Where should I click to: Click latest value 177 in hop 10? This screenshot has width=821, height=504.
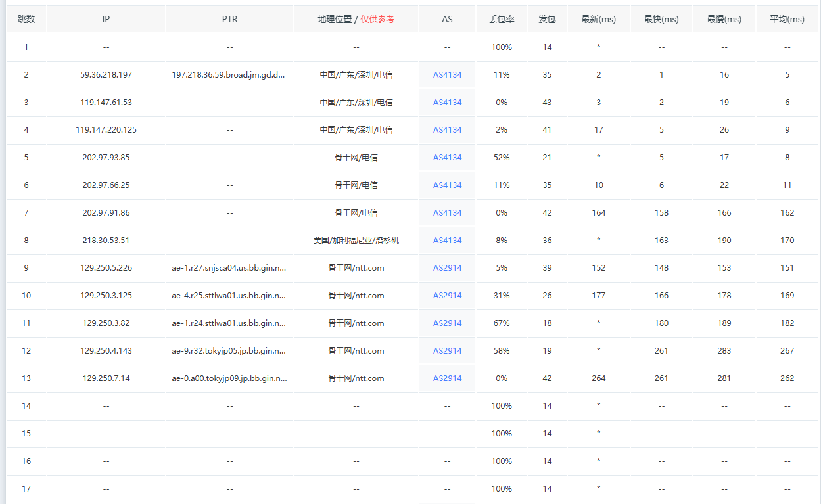[598, 296]
